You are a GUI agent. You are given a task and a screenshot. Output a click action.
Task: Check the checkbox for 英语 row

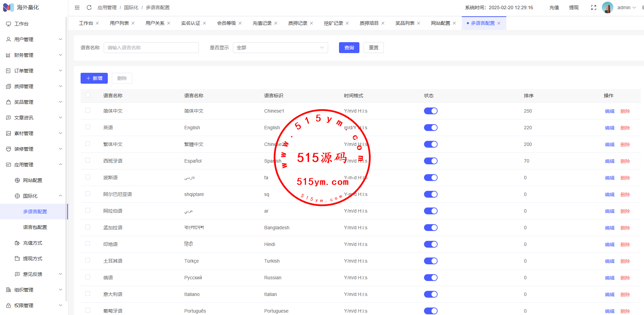(88, 127)
